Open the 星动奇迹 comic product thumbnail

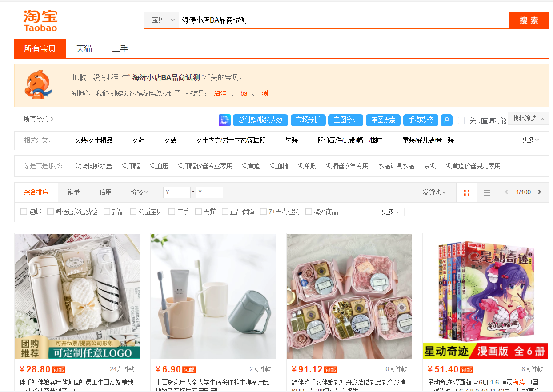tap(485, 296)
